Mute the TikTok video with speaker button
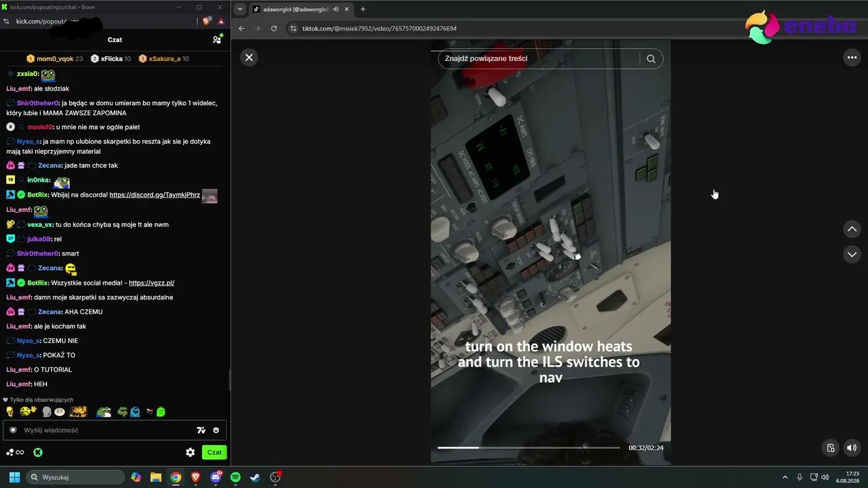The image size is (868, 488). pyautogui.click(x=851, y=447)
